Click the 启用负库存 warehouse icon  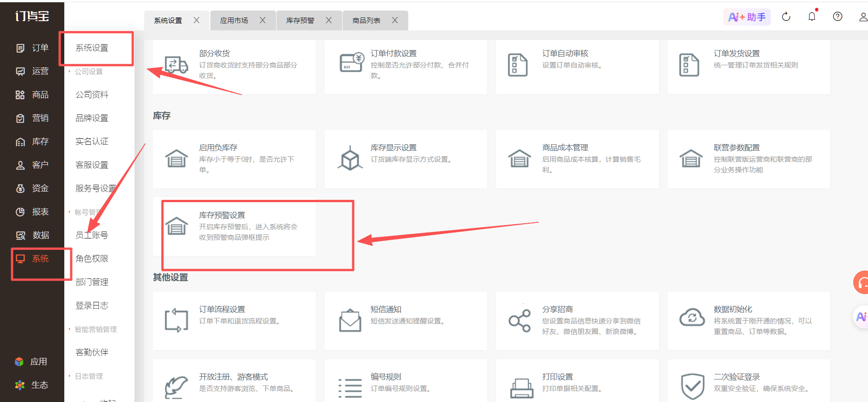[176, 159]
